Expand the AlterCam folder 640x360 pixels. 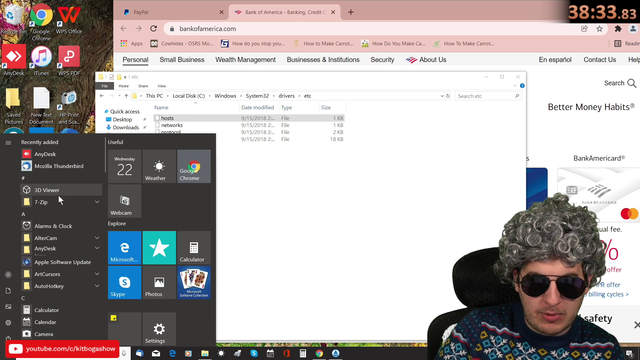click(x=97, y=238)
